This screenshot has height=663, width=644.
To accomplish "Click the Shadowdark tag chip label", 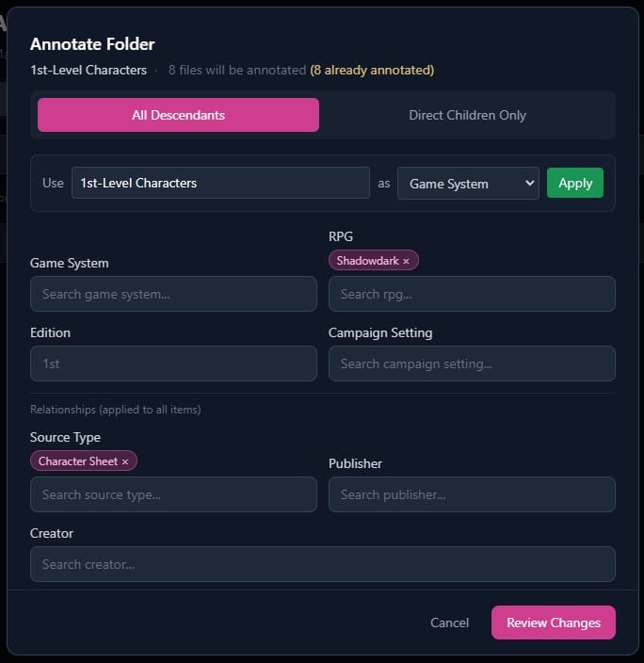I will point(367,261).
